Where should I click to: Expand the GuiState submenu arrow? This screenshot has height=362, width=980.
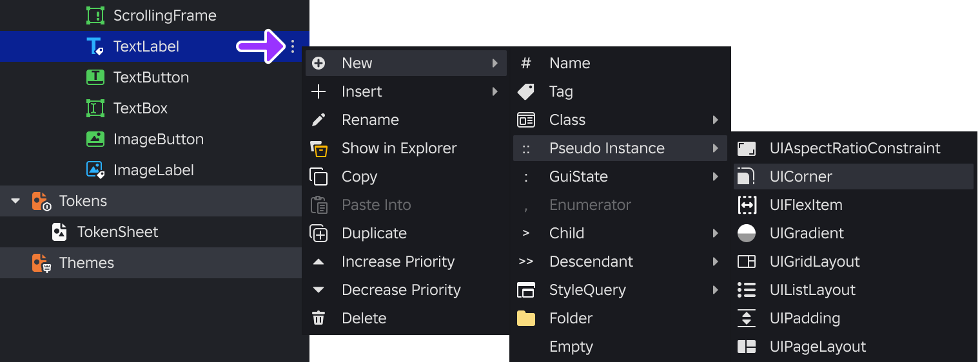[x=715, y=176]
